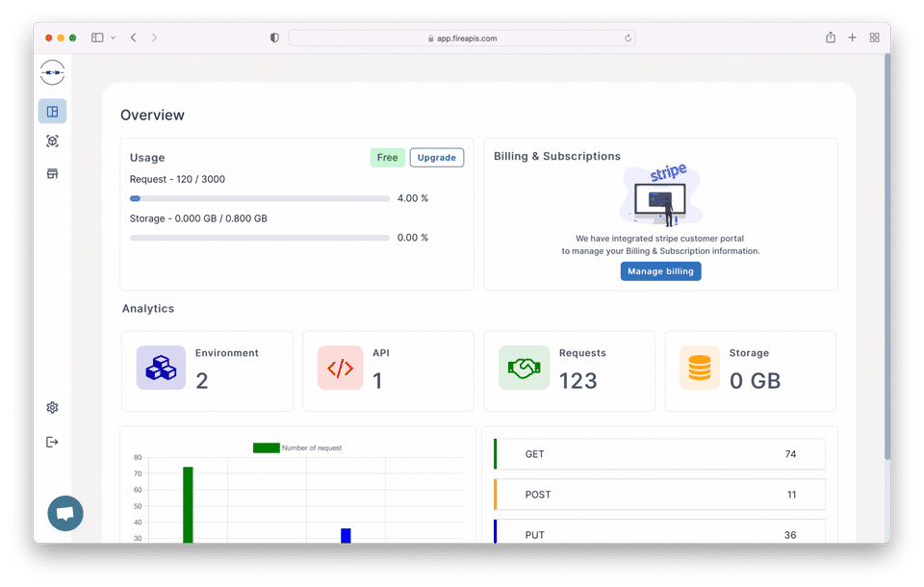Click the Overview heading
The width and height of the screenshot is (924, 587).
click(153, 115)
